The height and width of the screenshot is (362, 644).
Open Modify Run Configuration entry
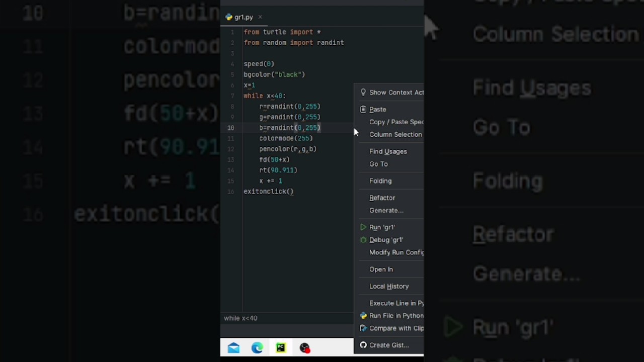(396, 252)
